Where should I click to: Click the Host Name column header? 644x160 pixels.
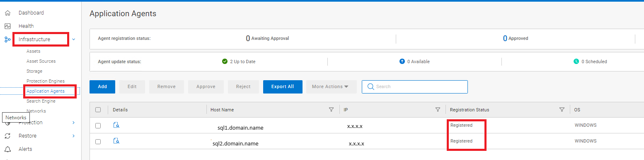coord(222,110)
